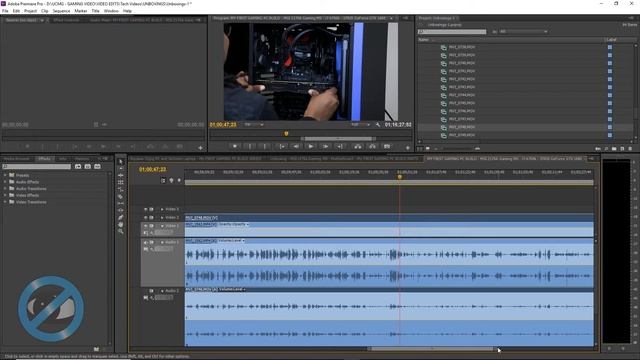Click Step Forward in Program monitor
This screenshot has width=640, height=360.
click(x=325, y=146)
